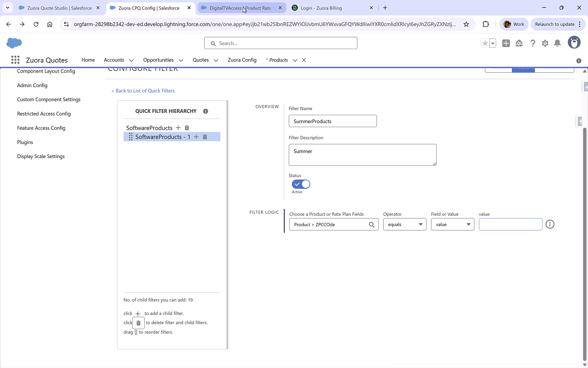Screen dimensions: 588x368
Task: Delete the SoftwareProducts - 1 child filter
Action: (205, 137)
